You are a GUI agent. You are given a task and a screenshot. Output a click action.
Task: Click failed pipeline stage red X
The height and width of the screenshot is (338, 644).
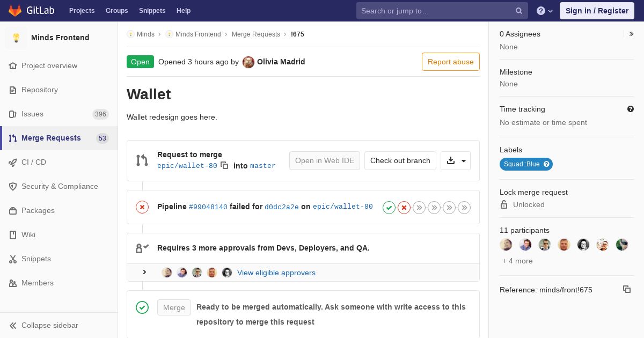pyautogui.click(x=404, y=208)
